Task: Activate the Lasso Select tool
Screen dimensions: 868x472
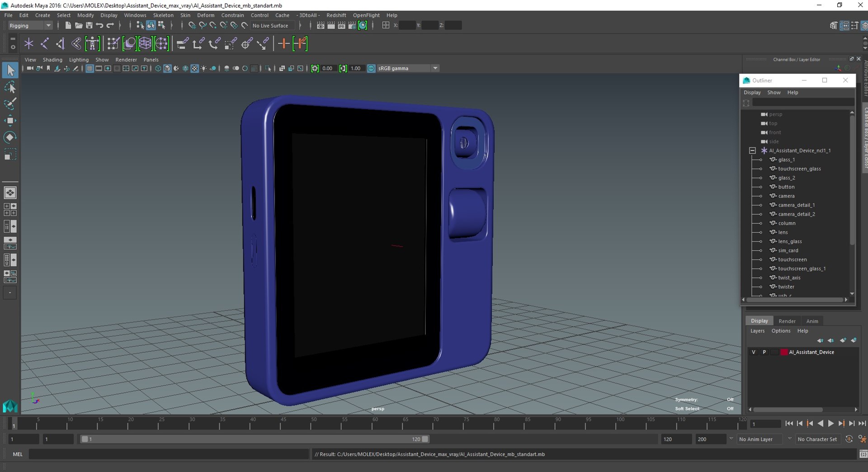Action: (10, 87)
